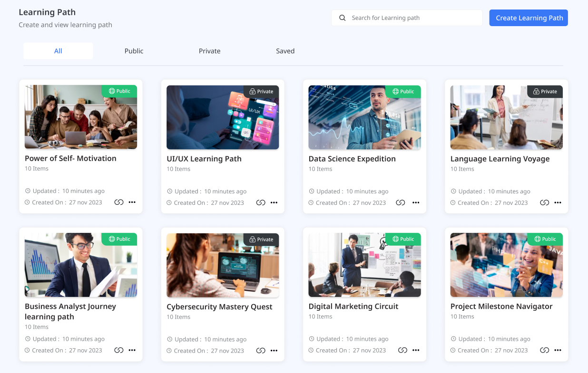Click the clock icon beside Language Learning Voyage update time
Screen dimensions: 588x373
(453, 191)
